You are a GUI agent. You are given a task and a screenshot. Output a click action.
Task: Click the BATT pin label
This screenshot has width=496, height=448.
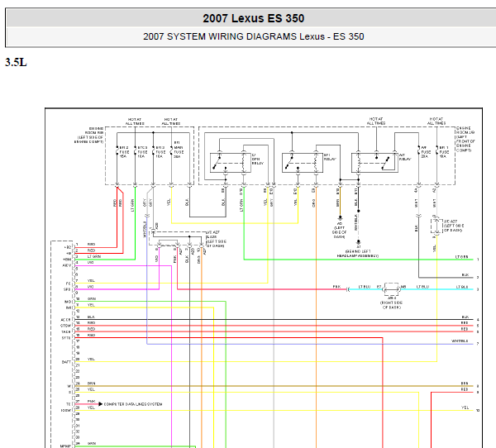66,362
